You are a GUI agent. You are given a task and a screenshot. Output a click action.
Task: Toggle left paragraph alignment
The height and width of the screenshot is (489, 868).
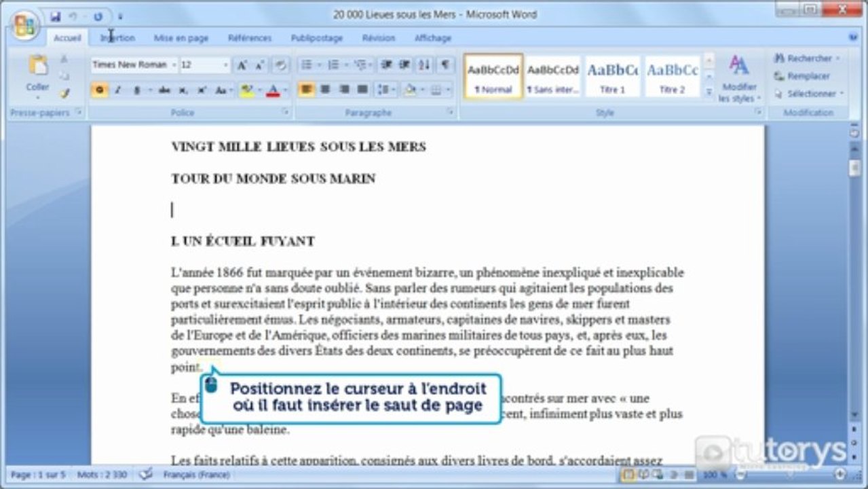pyautogui.click(x=306, y=90)
